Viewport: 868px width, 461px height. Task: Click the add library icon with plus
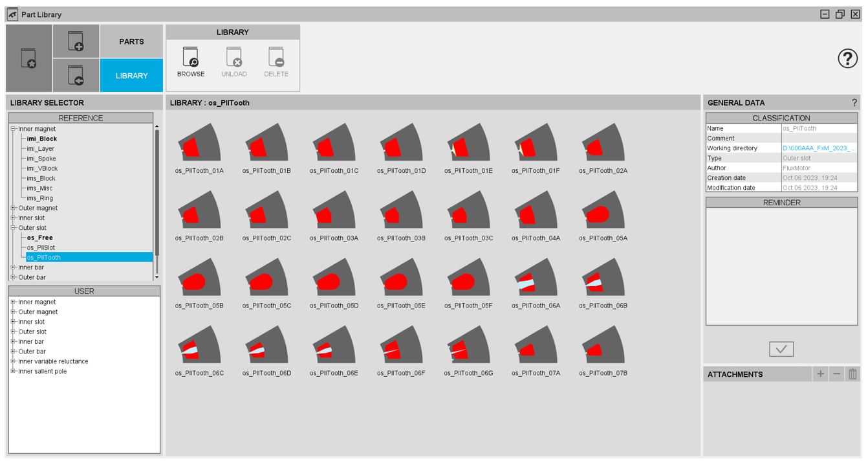pyautogui.click(x=76, y=41)
